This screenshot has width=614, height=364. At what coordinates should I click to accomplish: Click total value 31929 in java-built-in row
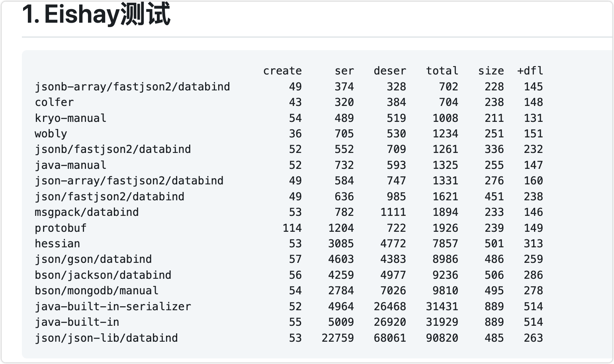tap(442, 322)
